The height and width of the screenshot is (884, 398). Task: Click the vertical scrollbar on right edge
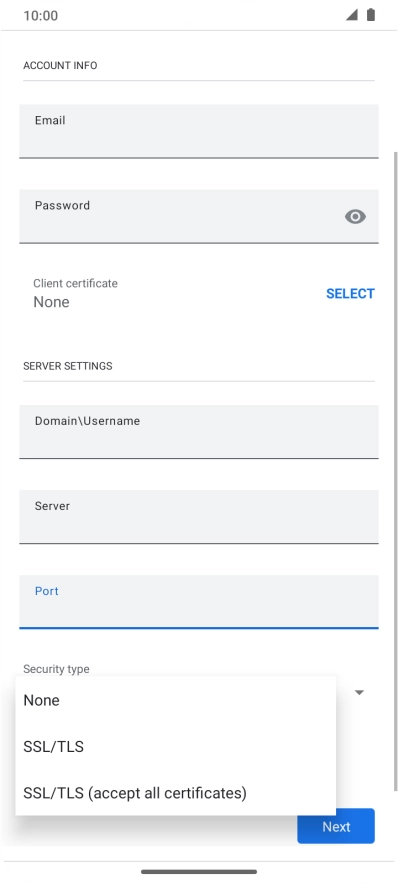(x=395, y=471)
